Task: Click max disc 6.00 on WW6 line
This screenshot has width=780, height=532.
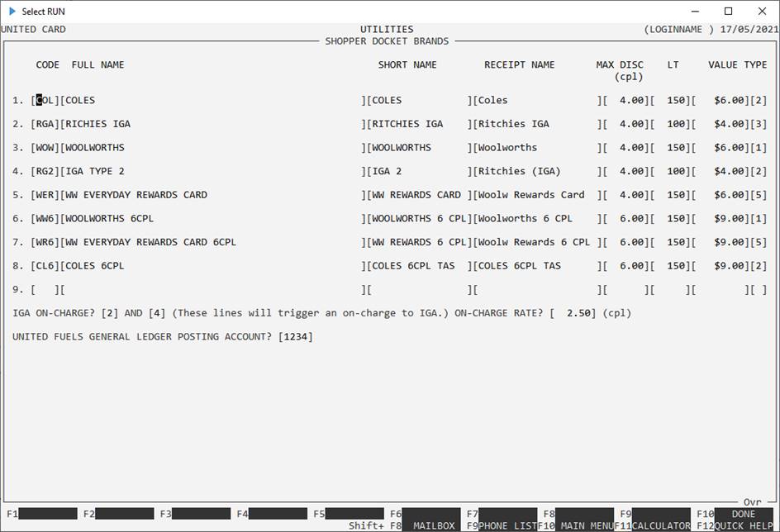Action: 626,218
